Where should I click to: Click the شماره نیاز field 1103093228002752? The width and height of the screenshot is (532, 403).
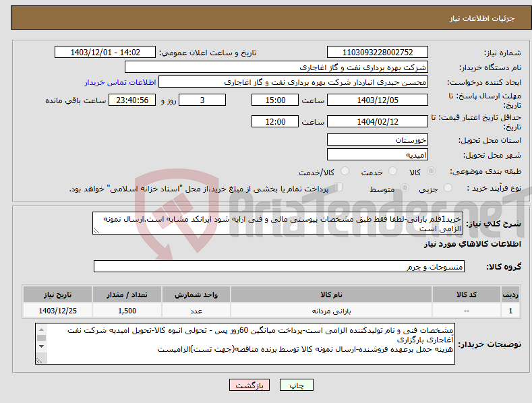click(378, 53)
